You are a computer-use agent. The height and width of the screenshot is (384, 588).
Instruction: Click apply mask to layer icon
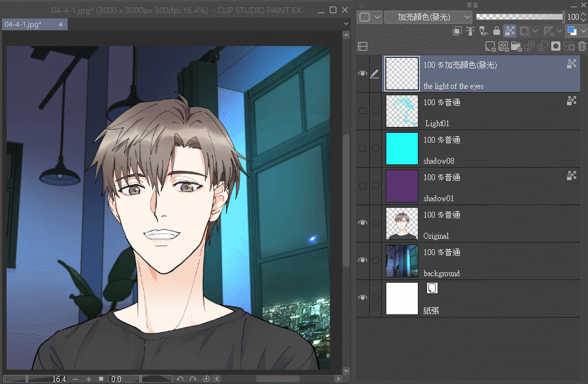coord(569,46)
